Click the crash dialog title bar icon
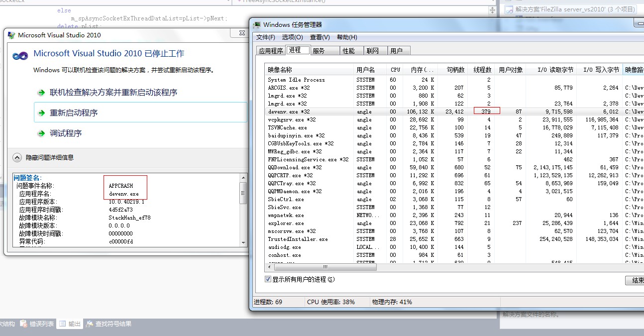644x336 pixels. [11, 35]
